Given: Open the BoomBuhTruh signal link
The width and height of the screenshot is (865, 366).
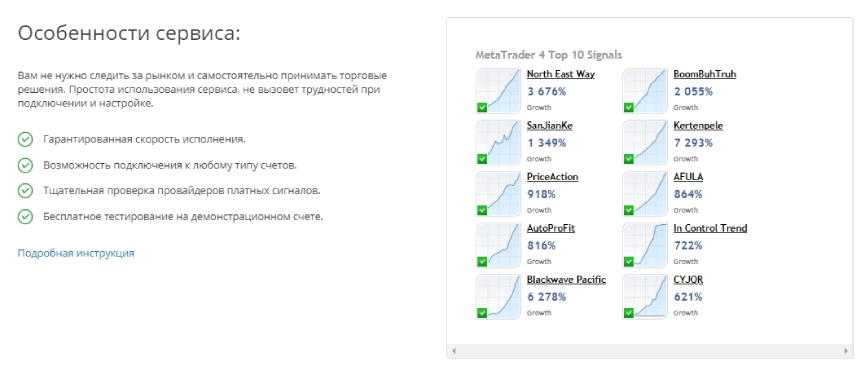Looking at the screenshot, I should [x=704, y=74].
